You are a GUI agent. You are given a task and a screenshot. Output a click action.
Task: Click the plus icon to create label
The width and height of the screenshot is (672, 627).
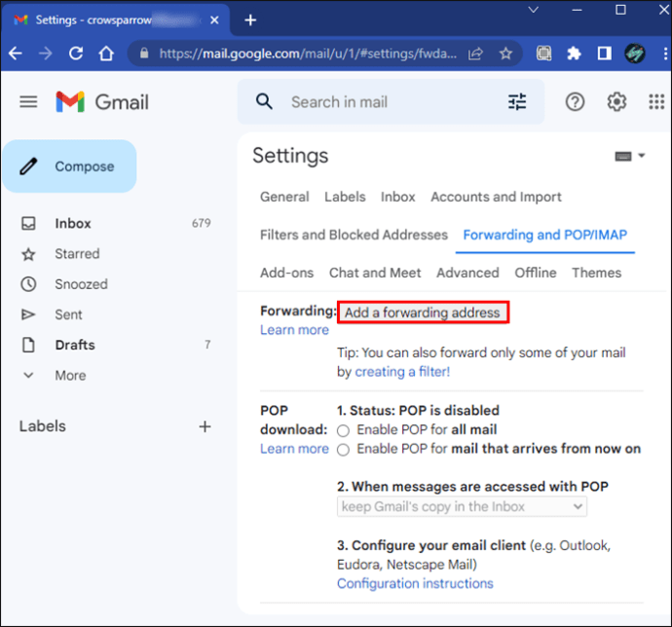pyautogui.click(x=205, y=426)
